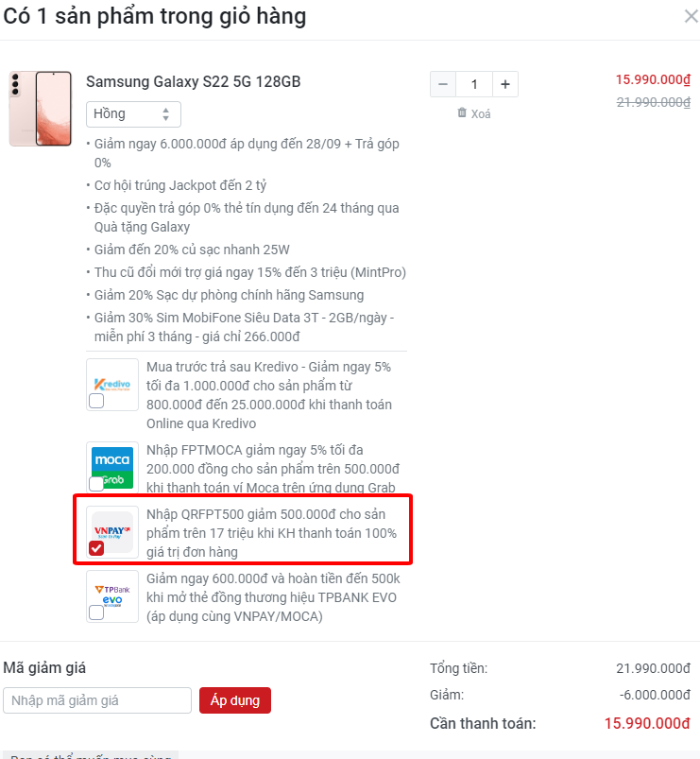The image size is (700, 759).
Task: Select the TPBank EVO offer checkbox
Action: (96, 612)
